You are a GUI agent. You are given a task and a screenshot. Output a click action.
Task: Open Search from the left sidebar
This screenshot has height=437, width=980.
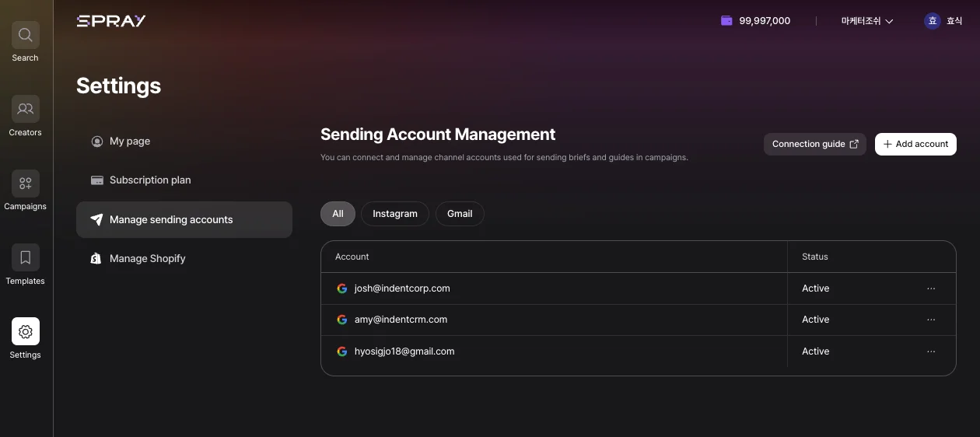25,36
